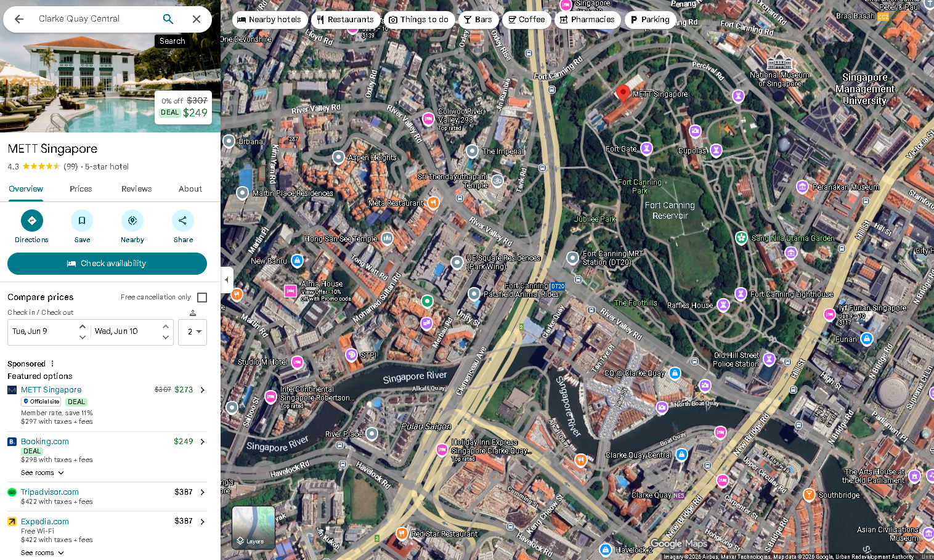Click the Funan shopping marker
The height and width of the screenshot is (560, 934).
(x=867, y=339)
